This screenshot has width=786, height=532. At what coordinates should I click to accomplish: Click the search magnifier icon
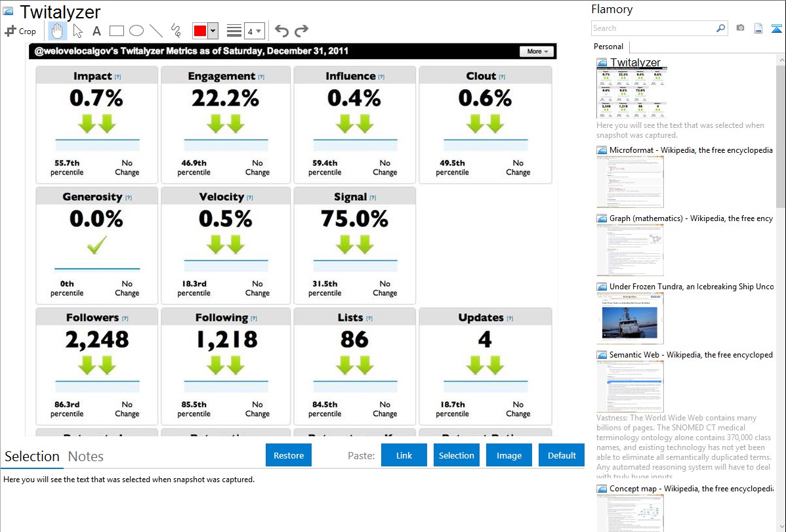[x=721, y=28]
